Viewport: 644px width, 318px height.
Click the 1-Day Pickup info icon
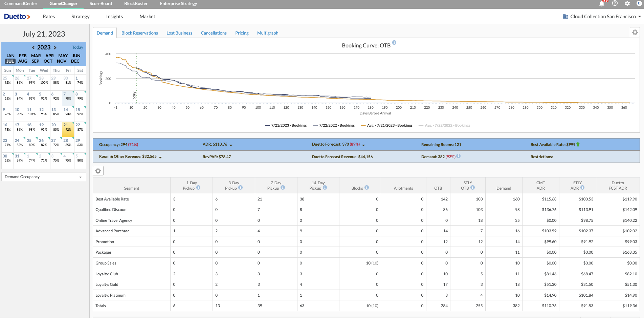tap(198, 188)
